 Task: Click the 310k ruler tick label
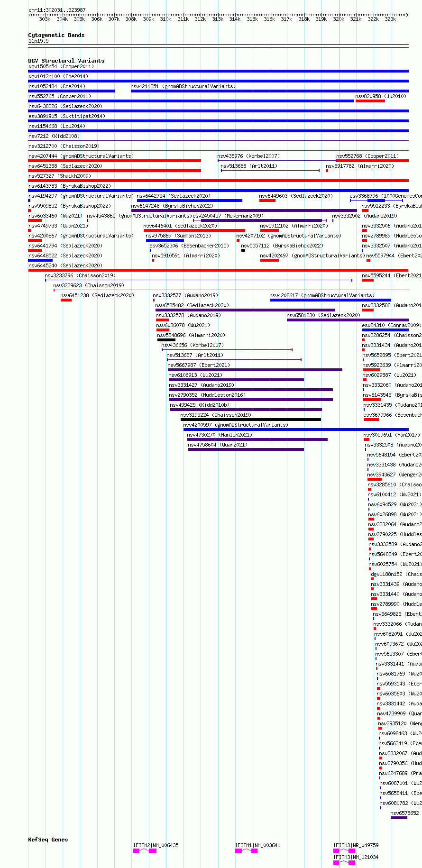coord(165,19)
